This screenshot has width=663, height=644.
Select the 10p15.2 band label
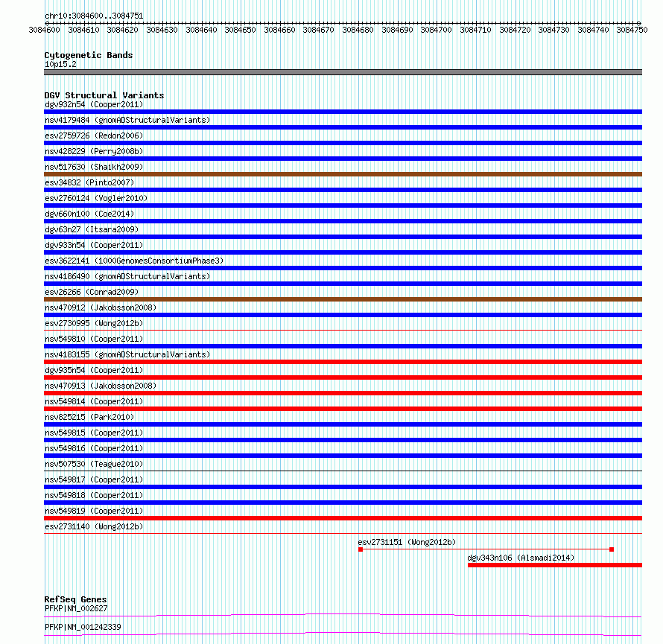(60, 64)
